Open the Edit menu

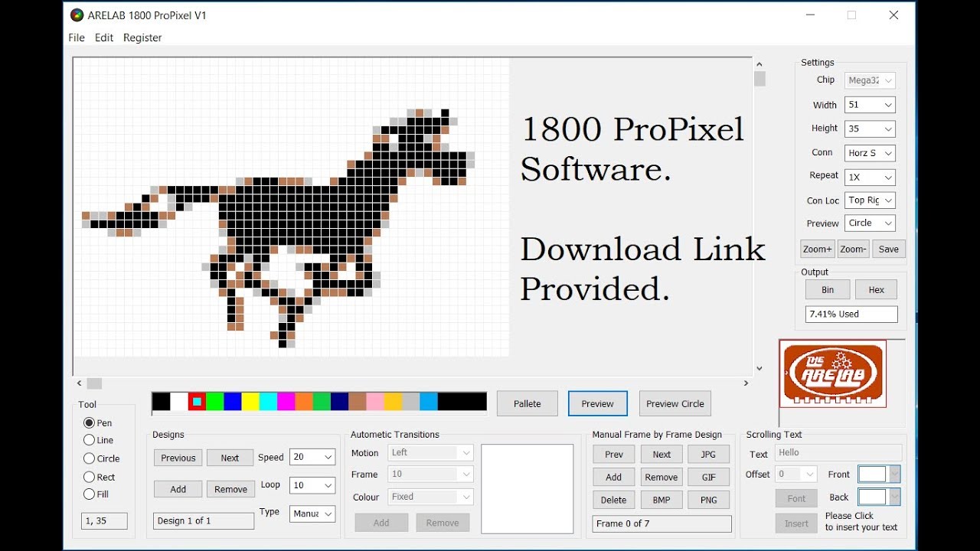(104, 37)
